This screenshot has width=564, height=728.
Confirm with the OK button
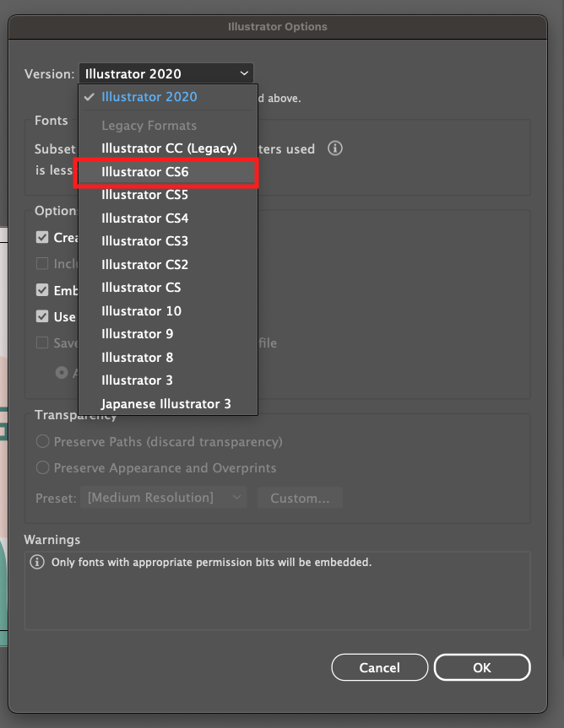[x=482, y=667]
